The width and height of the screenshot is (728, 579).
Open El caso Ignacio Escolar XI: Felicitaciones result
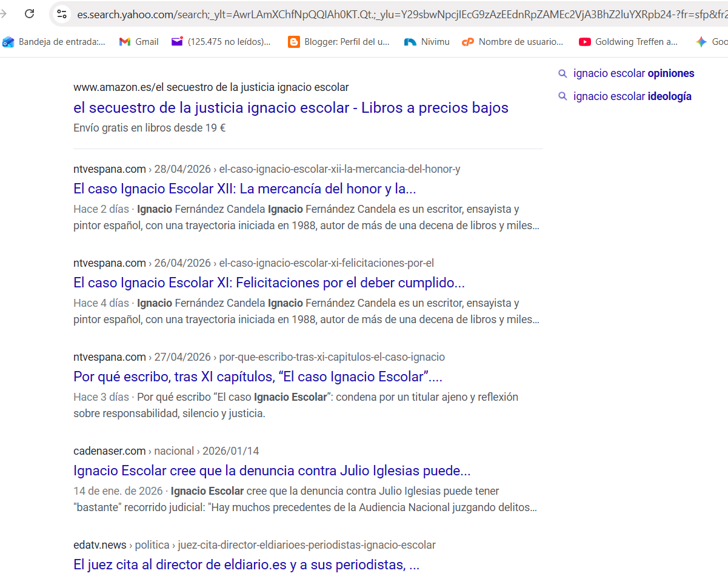[x=269, y=283]
